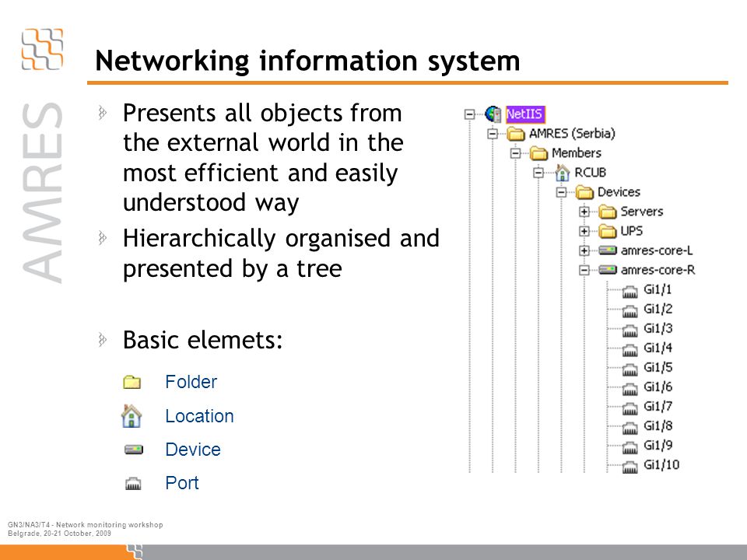Screen dimensions: 747x560
Task: Expand the Servers folder node
Action: 584,212
